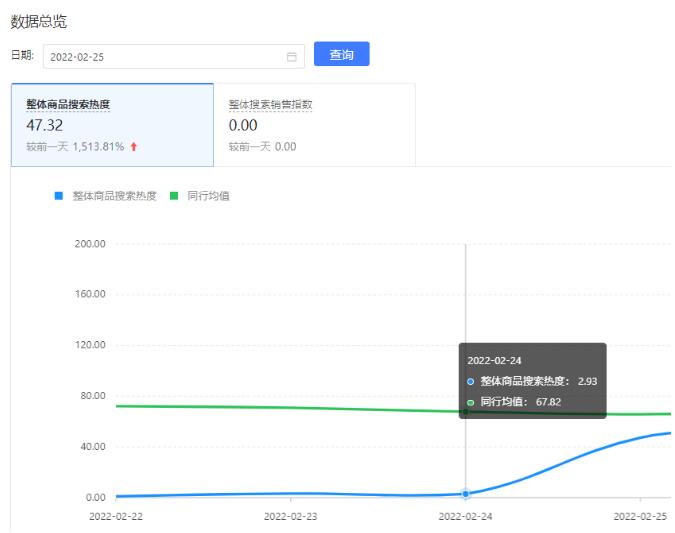The image size is (675, 533).
Task: Click x-axis label 2022-02-24
Action: (x=465, y=516)
